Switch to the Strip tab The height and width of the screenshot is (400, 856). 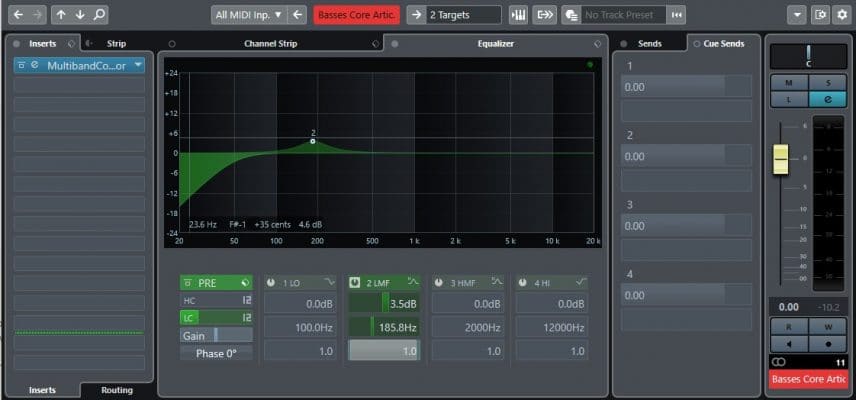click(x=116, y=44)
